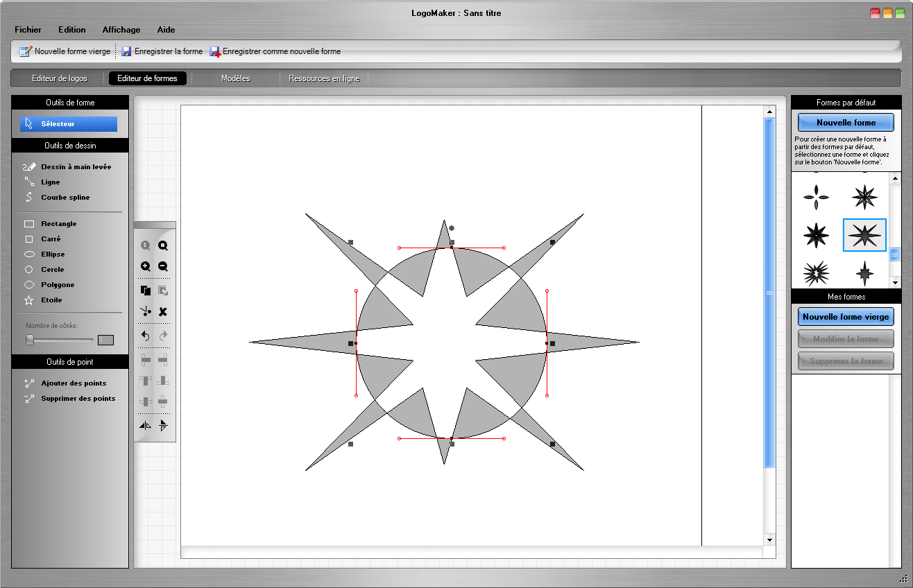Click the zoom in magnifier icon
Image resolution: width=913 pixels, height=588 pixels.
(146, 266)
